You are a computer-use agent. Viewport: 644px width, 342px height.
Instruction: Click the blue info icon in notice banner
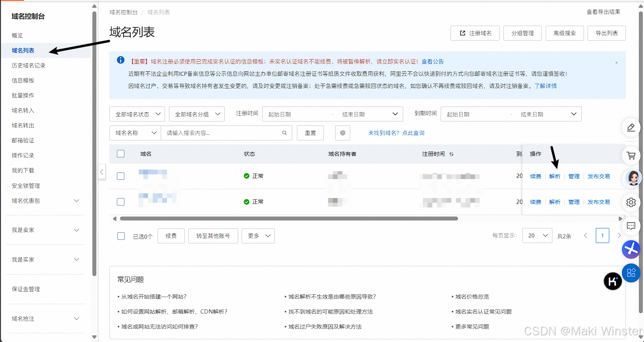point(121,60)
